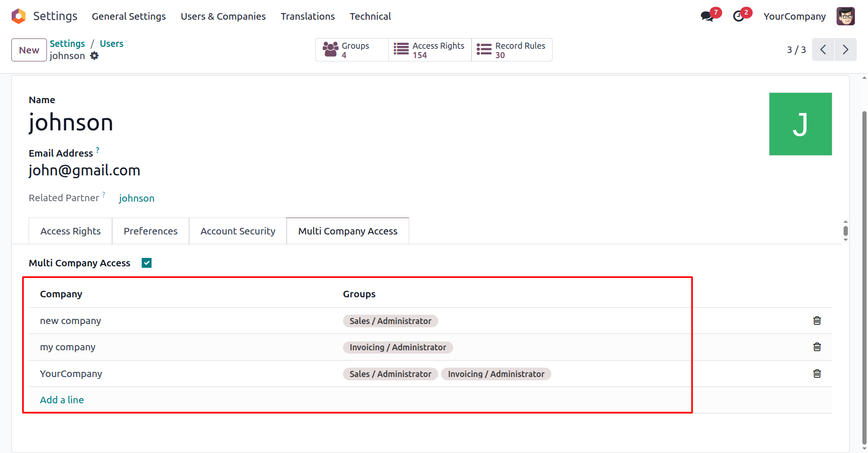Open the Technical menu

370,16
